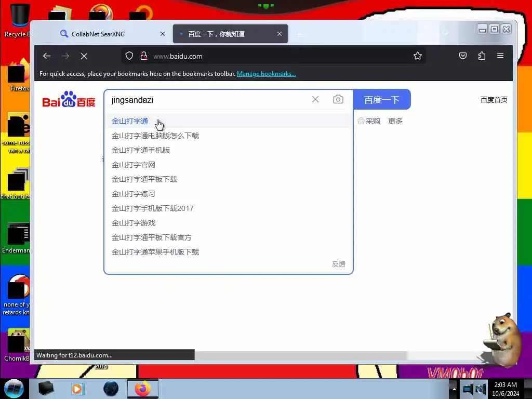This screenshot has height=399, width=532.
Task: Select suggestion 金山打字通手机版
Action: tap(229, 150)
